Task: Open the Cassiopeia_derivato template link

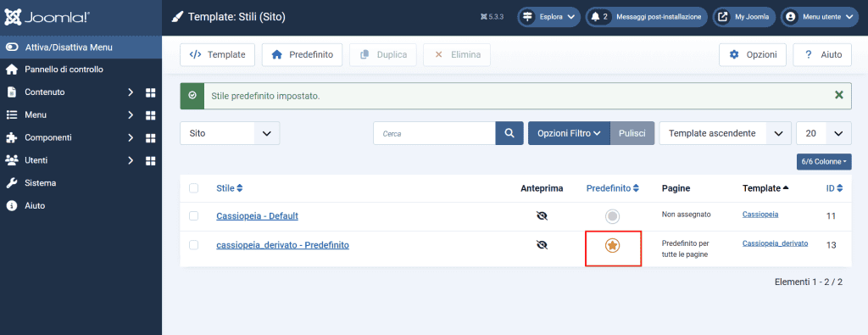Action: pyautogui.click(x=775, y=243)
